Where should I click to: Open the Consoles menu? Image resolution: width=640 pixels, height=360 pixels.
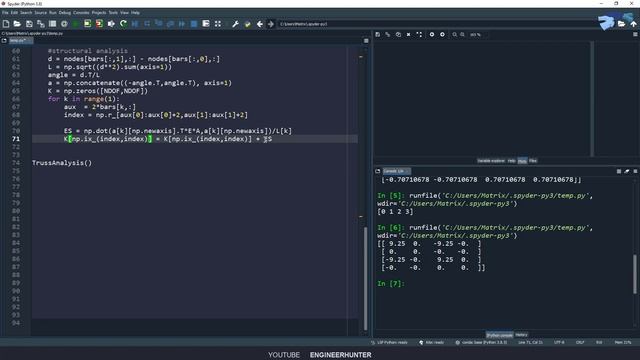pos(81,13)
